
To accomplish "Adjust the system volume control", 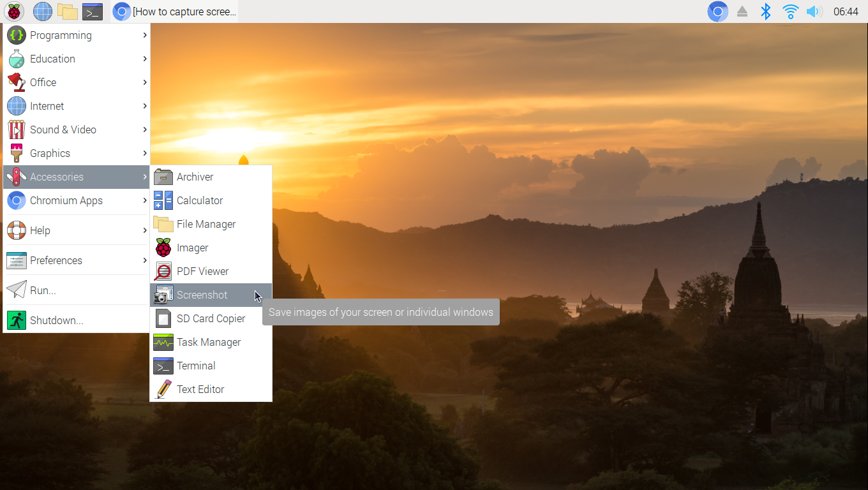I will [x=814, y=11].
